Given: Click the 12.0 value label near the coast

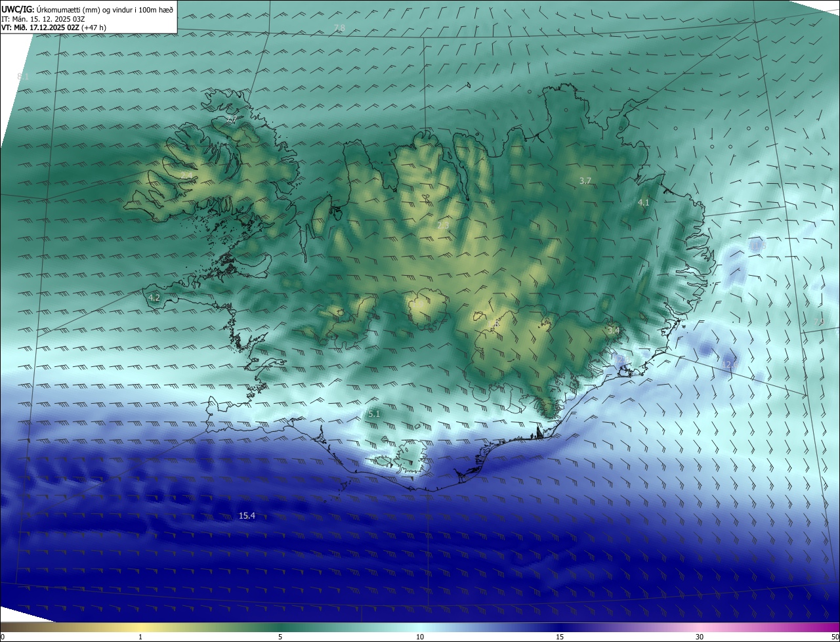Looking at the screenshot, I should (x=621, y=360).
